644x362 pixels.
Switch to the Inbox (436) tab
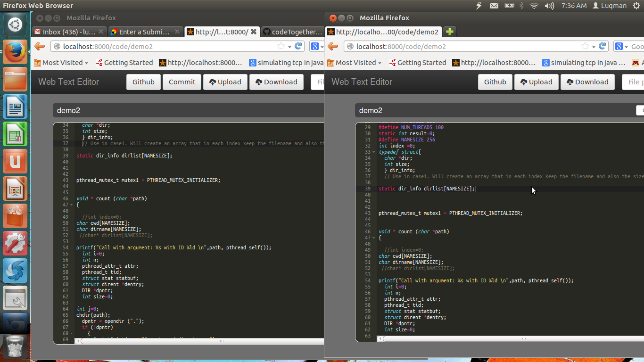pos(68,32)
